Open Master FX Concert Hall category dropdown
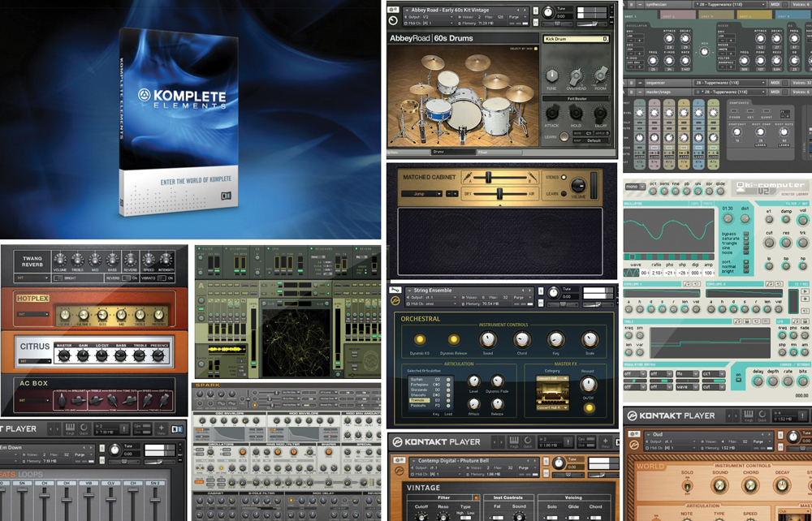 pos(551,378)
